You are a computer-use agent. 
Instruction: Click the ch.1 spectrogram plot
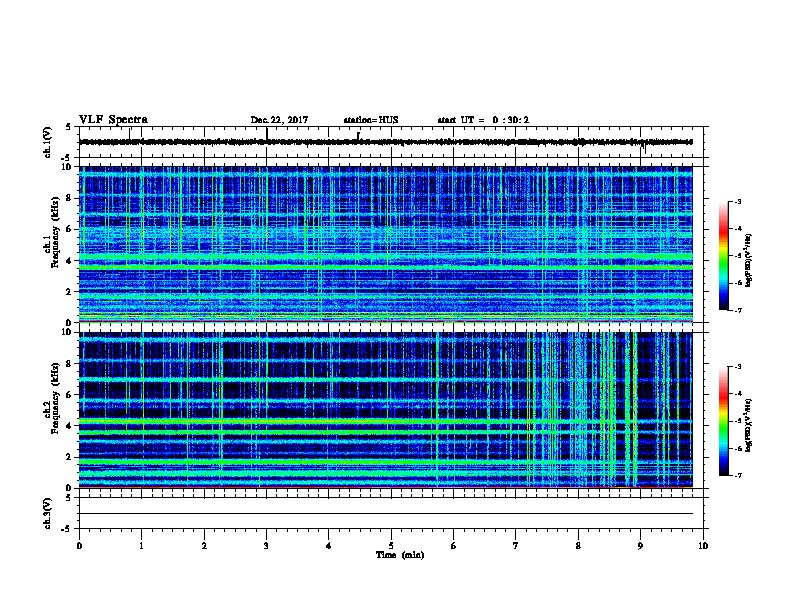(386, 244)
